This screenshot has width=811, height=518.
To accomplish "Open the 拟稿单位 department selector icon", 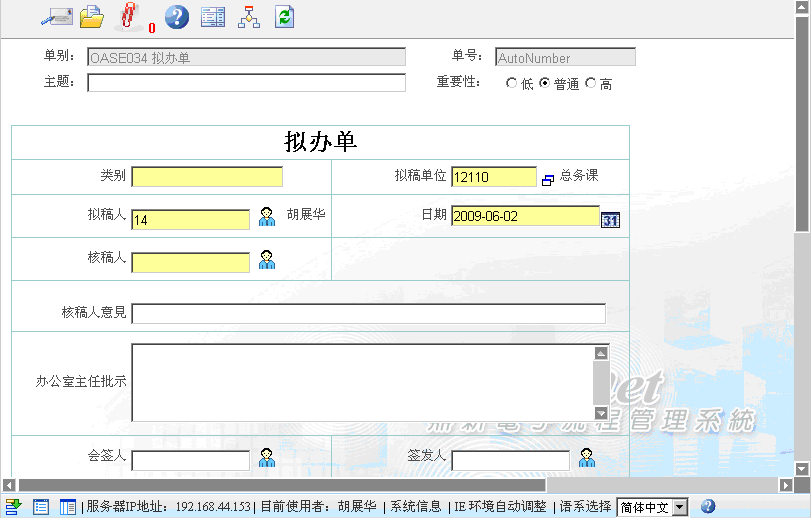I will point(548,180).
